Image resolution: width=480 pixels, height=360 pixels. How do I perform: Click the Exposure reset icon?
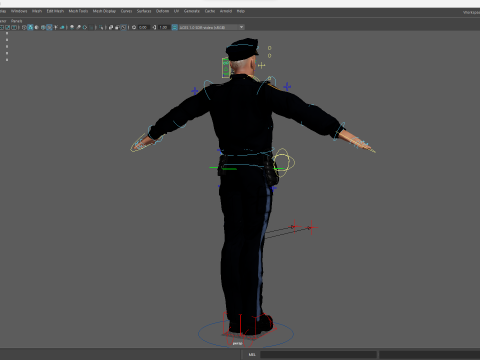click(x=134, y=27)
